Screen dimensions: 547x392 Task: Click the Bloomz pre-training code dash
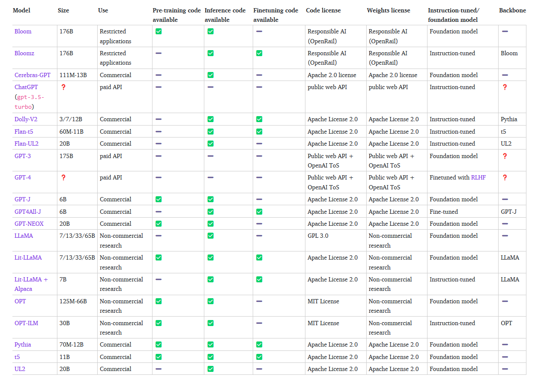point(158,53)
